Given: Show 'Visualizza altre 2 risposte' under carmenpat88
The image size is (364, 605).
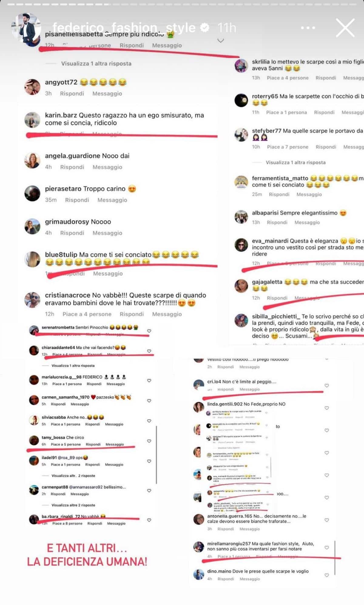Looking at the screenshot, I should point(73,505).
